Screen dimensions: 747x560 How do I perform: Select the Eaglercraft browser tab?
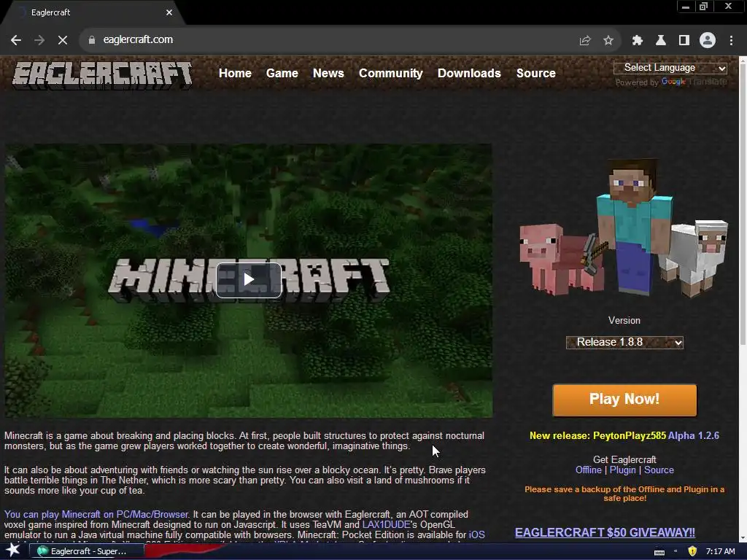(x=93, y=12)
